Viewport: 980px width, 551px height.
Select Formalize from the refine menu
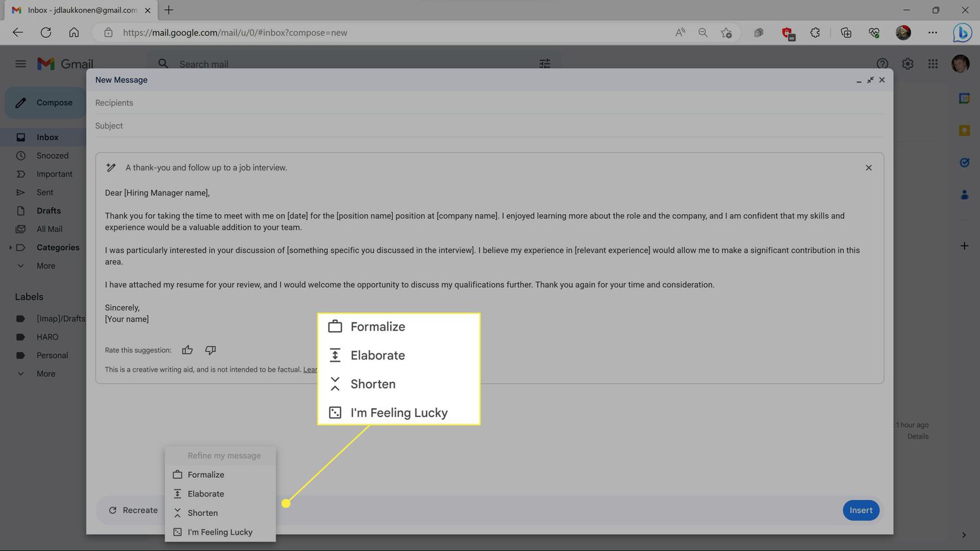click(x=206, y=475)
